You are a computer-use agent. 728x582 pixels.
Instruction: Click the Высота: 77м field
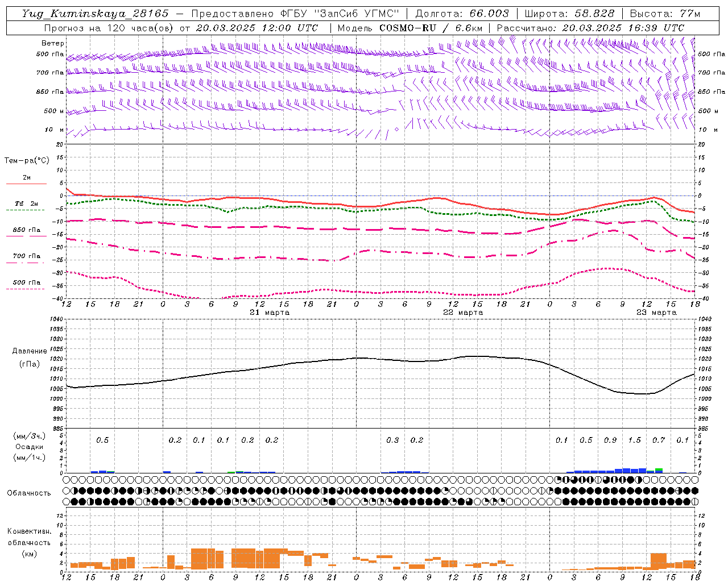coord(665,14)
